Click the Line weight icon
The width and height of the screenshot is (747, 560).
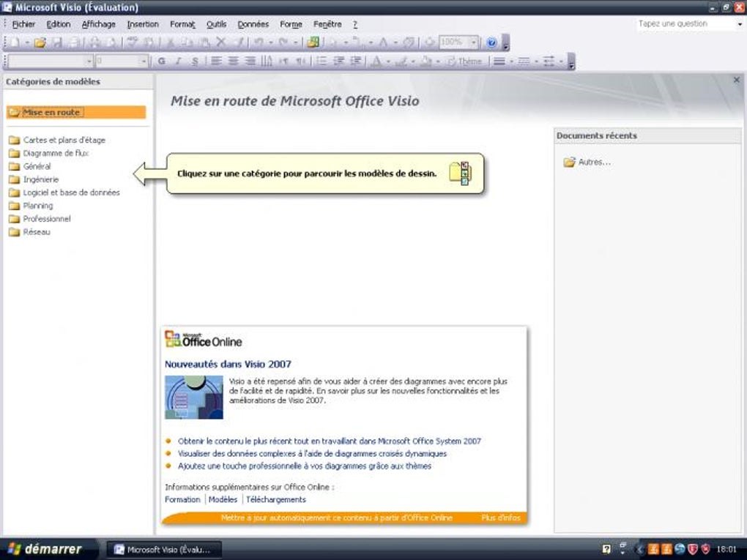coord(499,61)
